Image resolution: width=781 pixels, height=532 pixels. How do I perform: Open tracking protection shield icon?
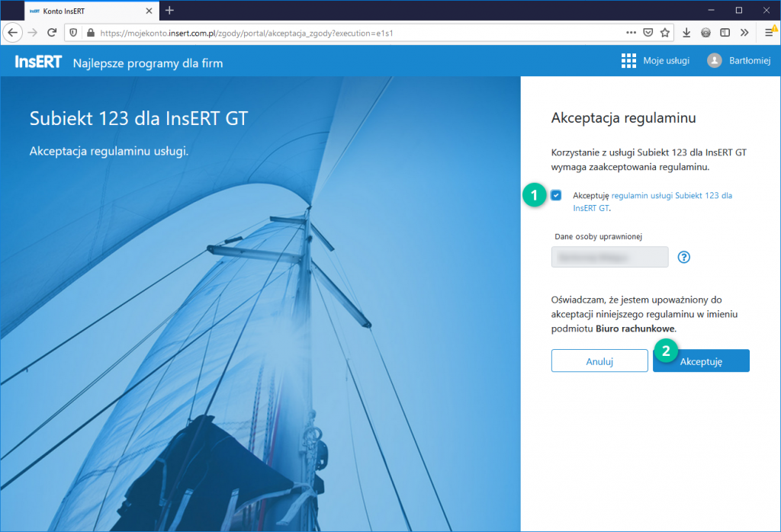[74, 33]
